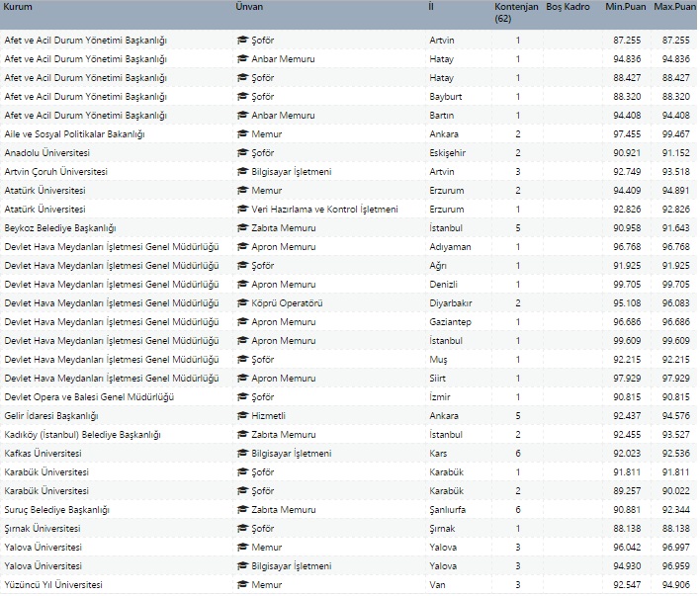Click the Diyarbakır province cell
Screen dimensions: 700x596
451,303
